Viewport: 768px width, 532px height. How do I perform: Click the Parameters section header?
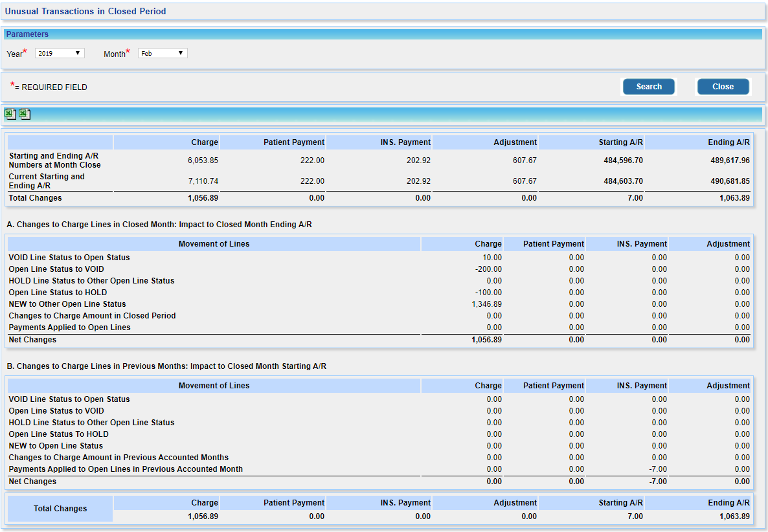pyautogui.click(x=28, y=34)
